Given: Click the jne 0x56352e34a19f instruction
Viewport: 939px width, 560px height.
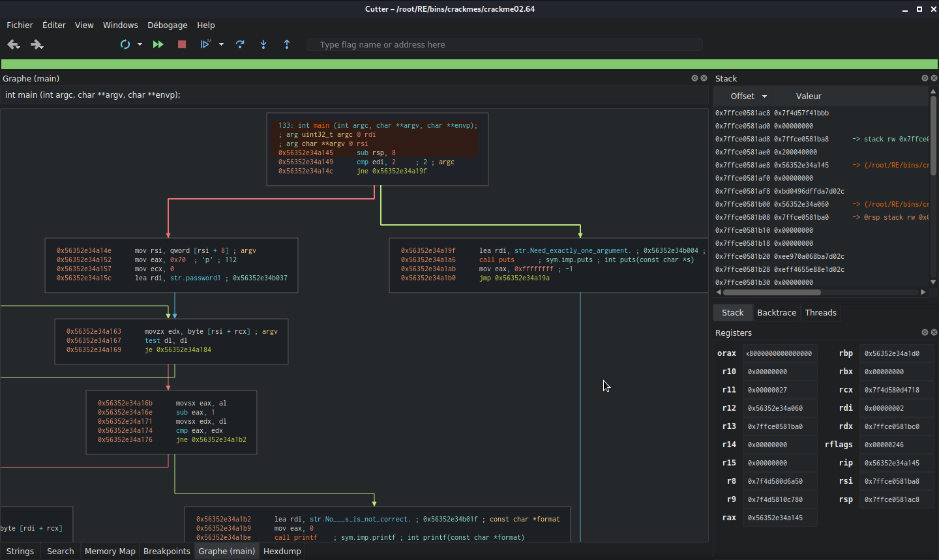Looking at the screenshot, I should [x=391, y=171].
